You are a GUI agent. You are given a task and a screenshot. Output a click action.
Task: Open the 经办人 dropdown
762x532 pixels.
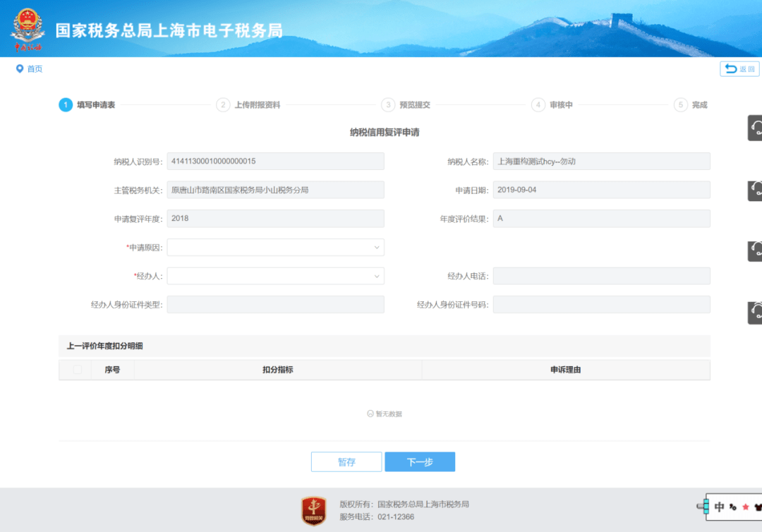point(276,276)
